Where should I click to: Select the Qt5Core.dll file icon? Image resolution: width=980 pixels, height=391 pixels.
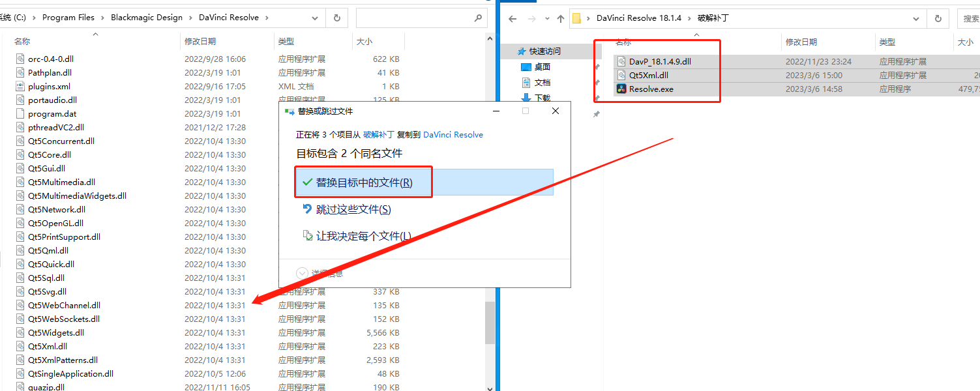click(x=20, y=154)
